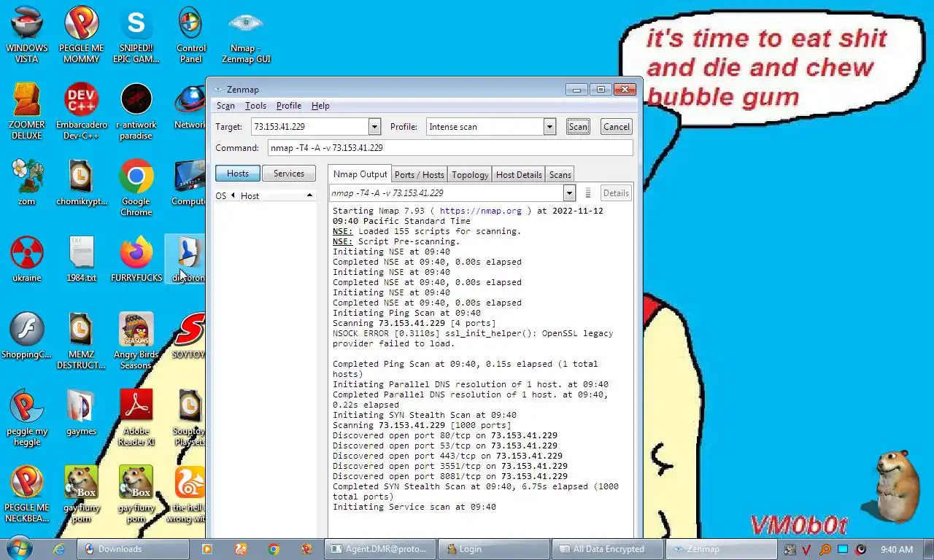934x560 pixels.
Task: Follow the https://nmap.org link in output
Action: 480,211
